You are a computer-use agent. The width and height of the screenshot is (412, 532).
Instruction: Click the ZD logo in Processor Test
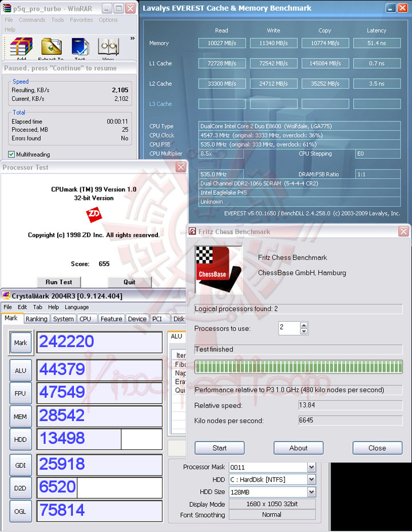point(94,215)
